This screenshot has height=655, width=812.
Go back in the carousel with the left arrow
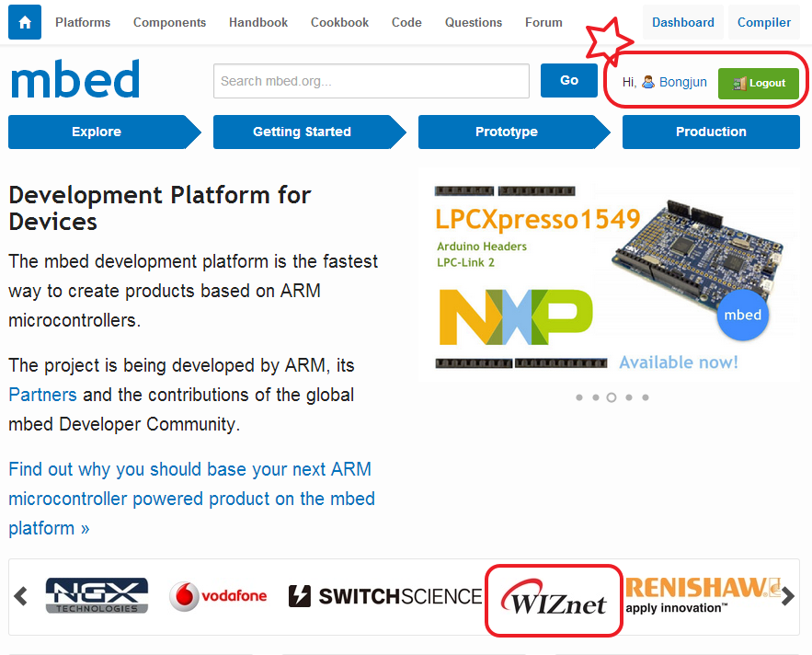click(x=20, y=595)
